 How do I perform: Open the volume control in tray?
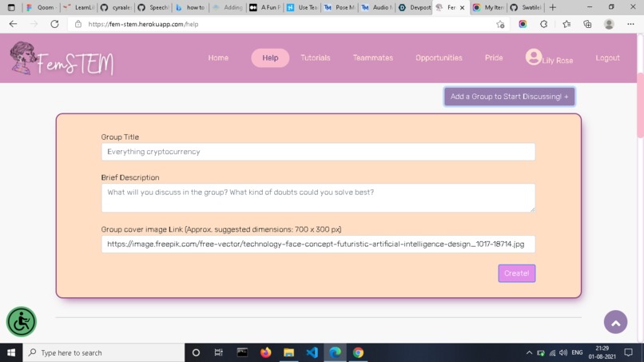click(x=563, y=352)
